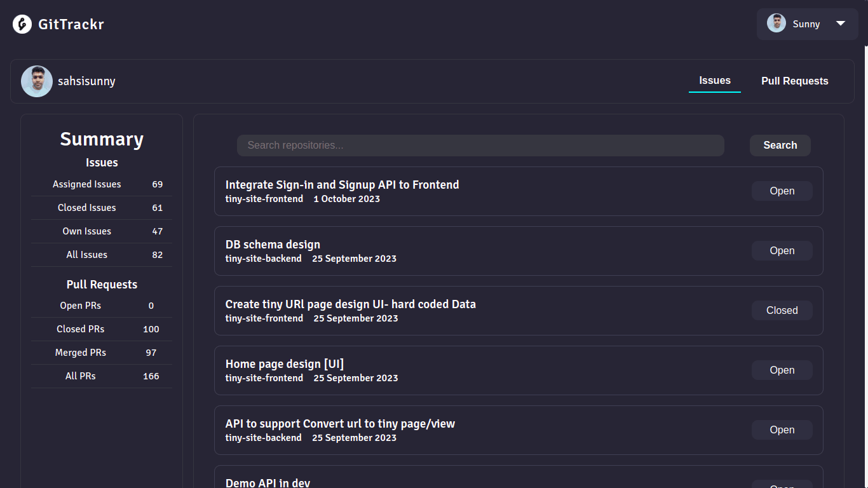Image resolution: width=868 pixels, height=488 pixels.
Task: Open the Integrate Sign-in and Signup API issue
Action: click(342, 185)
